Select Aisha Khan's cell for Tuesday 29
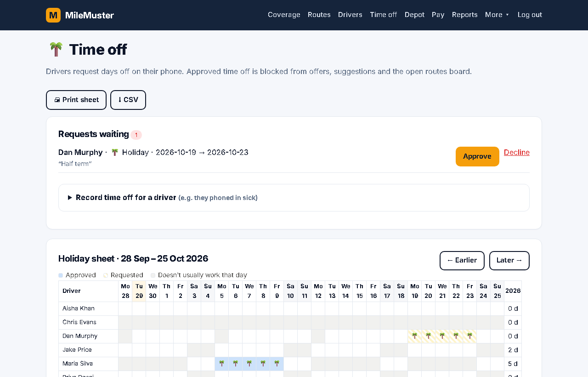Screen dimensions: 588x377 (x=139, y=308)
